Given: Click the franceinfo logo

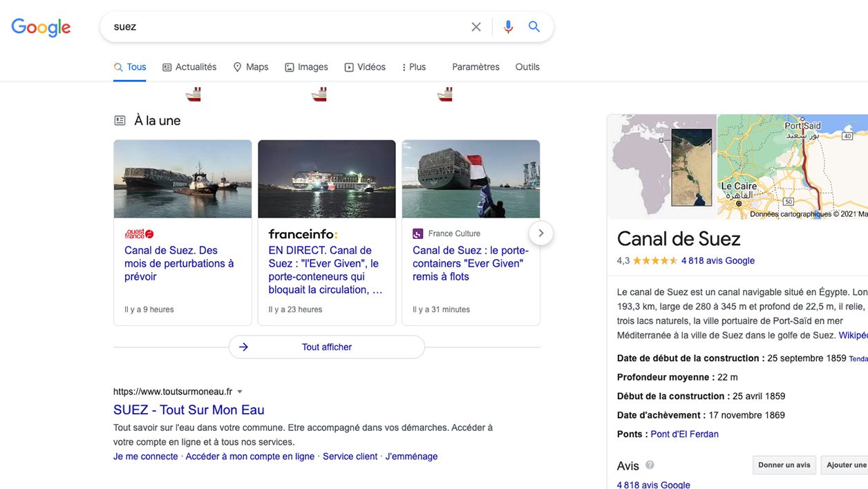Looking at the screenshot, I should 303,233.
